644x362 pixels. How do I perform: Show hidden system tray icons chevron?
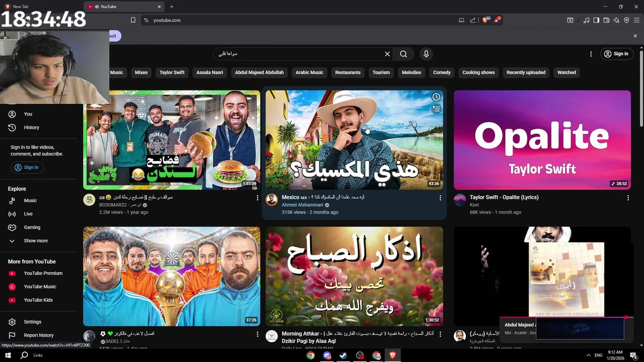[x=589, y=355]
